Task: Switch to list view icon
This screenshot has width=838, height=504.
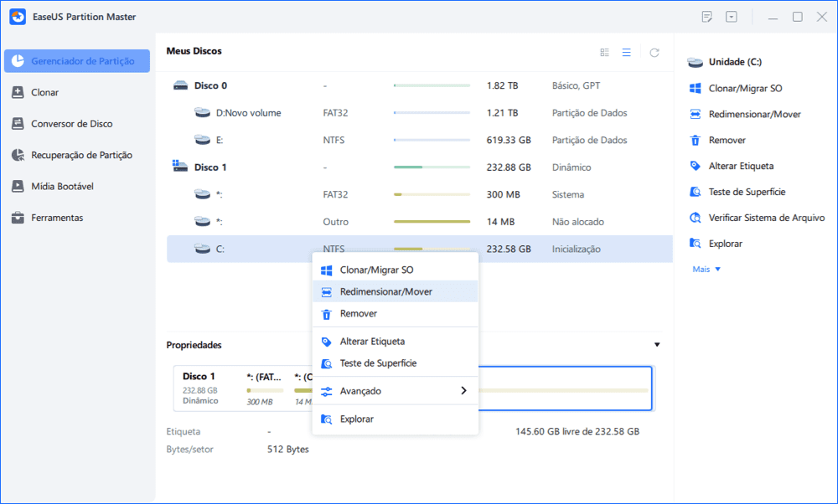Action: click(626, 52)
